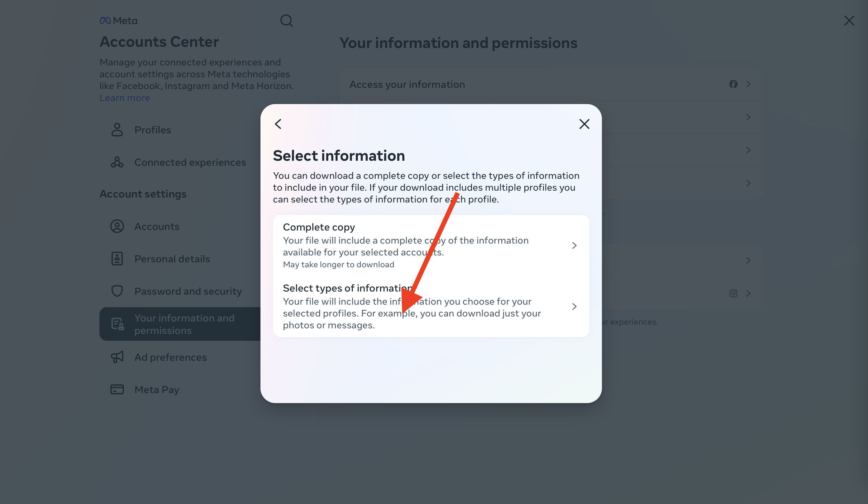Click the Connected experiences icon
The image size is (868, 504).
[x=117, y=162]
